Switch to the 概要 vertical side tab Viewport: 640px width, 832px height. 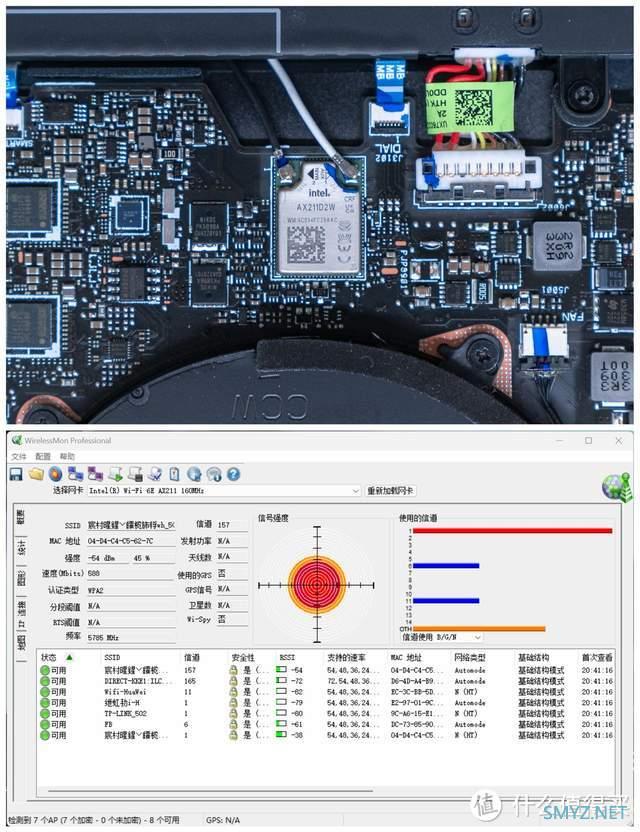tap(21, 518)
